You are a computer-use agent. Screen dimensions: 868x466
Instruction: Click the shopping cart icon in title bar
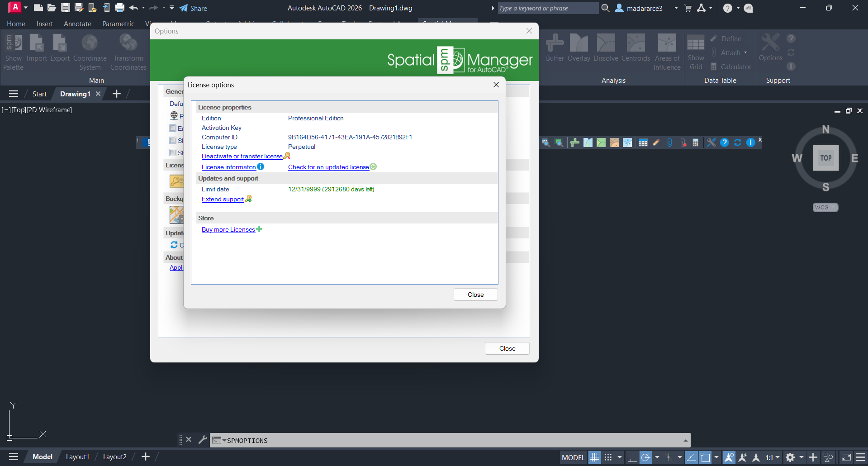pyautogui.click(x=688, y=8)
